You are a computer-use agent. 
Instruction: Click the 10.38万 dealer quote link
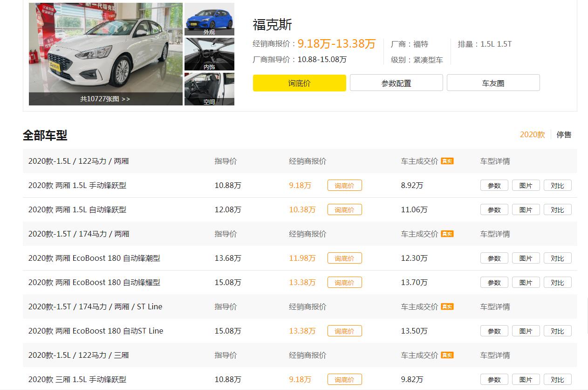(302, 209)
